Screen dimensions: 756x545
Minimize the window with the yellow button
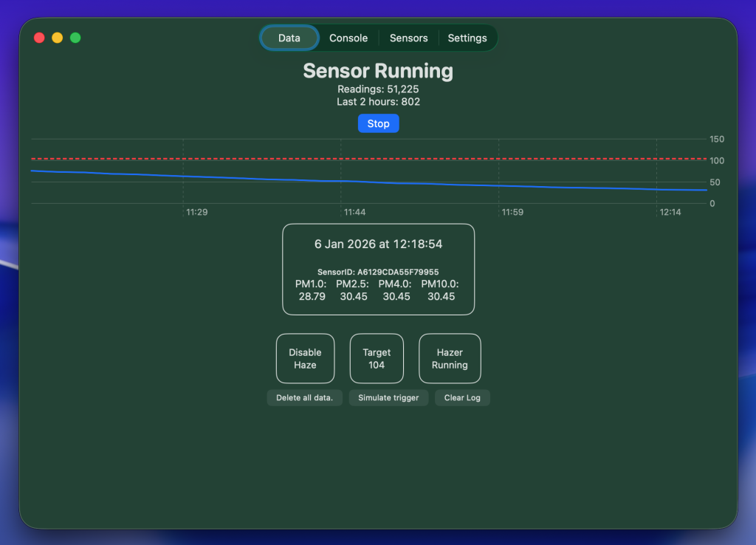[58, 38]
